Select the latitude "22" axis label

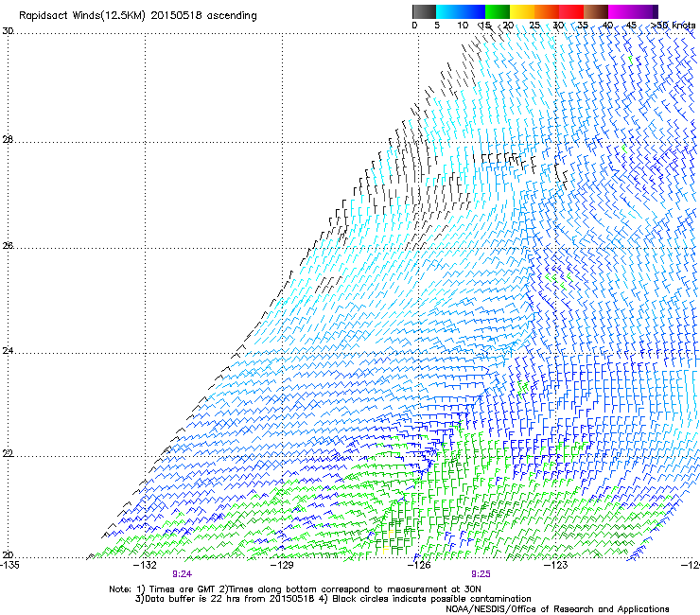click(x=8, y=454)
